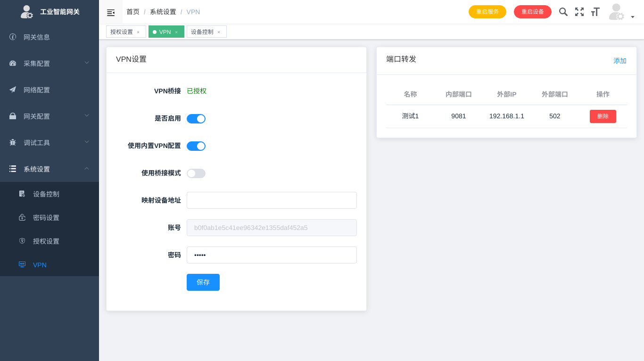Click the 映射设备地址 input field
This screenshot has width=644, height=361.
point(272,200)
